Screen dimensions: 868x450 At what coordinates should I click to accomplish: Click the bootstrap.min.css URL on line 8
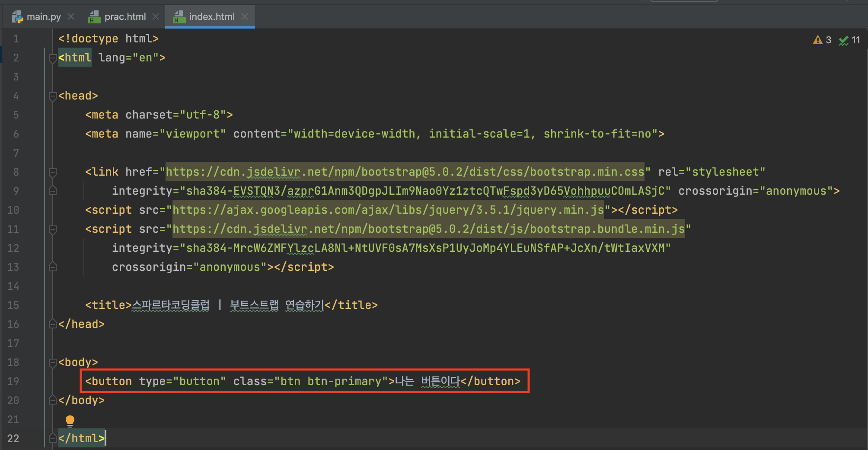pos(405,172)
